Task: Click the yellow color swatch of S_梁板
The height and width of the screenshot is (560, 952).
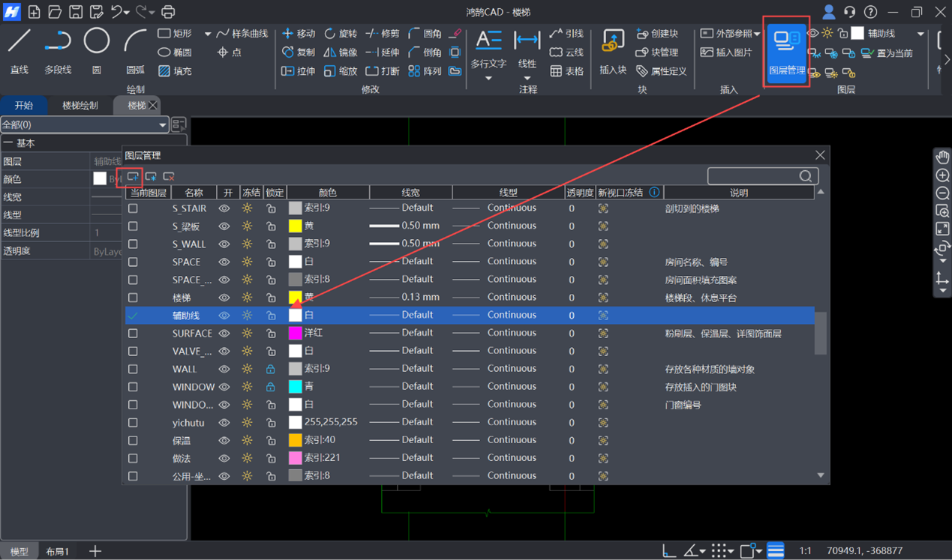Action: tap(296, 226)
